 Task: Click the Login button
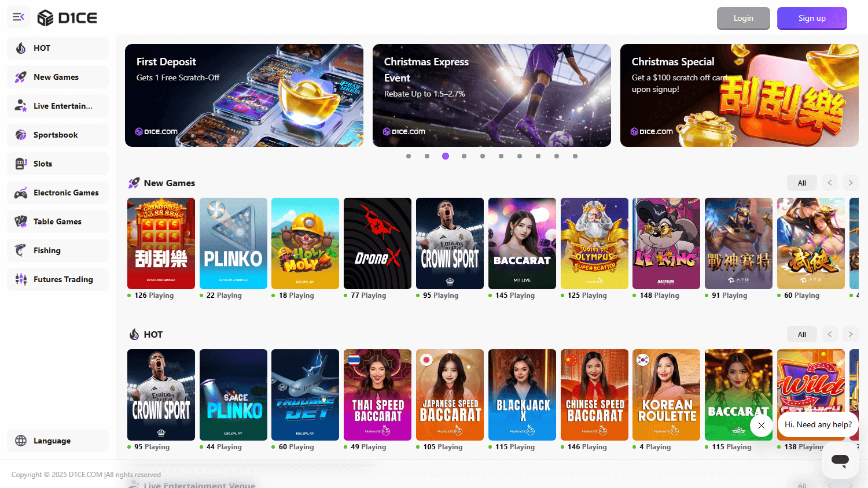point(743,18)
